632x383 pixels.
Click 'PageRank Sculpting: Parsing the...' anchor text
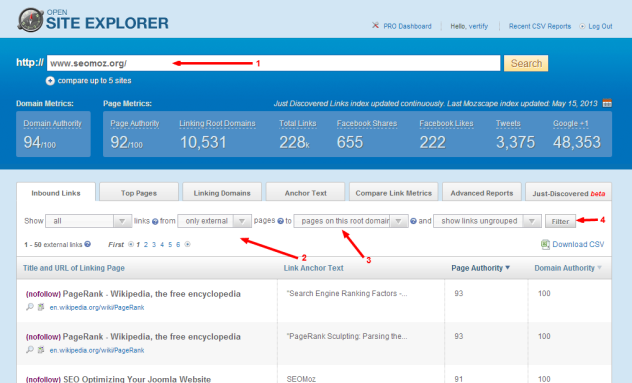[347, 336]
